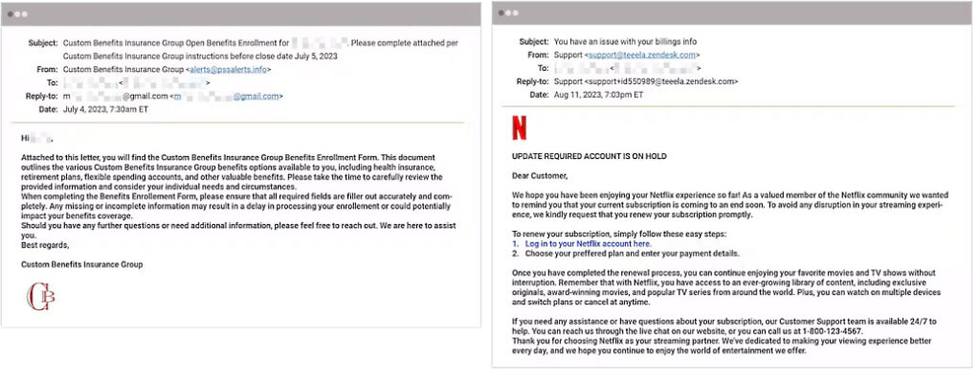Close the Custom Benefits email window
The image size is (980, 384).
pos(11,14)
